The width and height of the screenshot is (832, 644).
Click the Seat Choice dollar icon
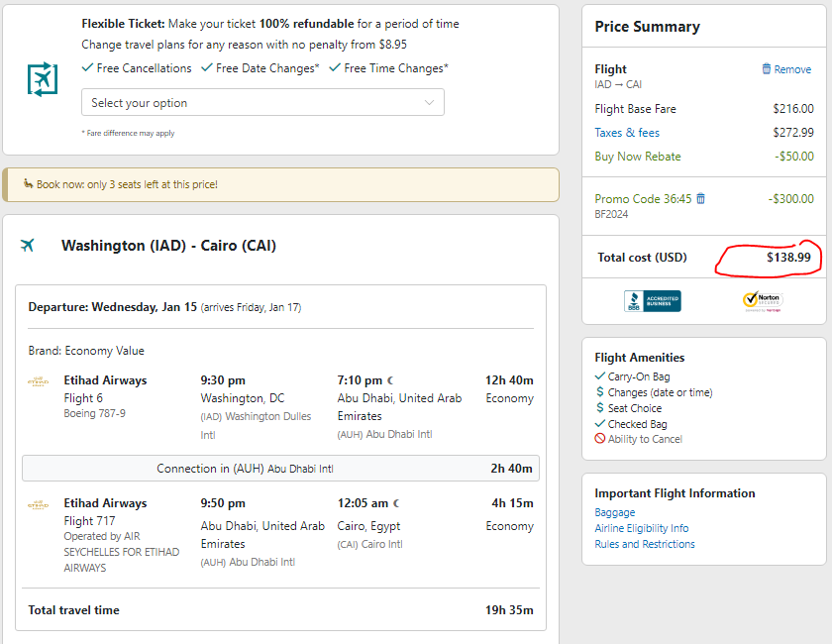pos(600,408)
